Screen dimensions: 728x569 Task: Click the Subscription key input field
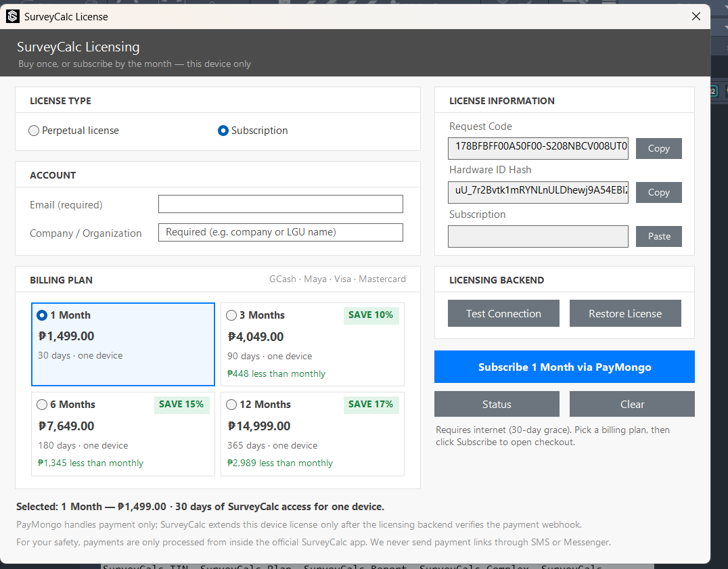[538, 236]
